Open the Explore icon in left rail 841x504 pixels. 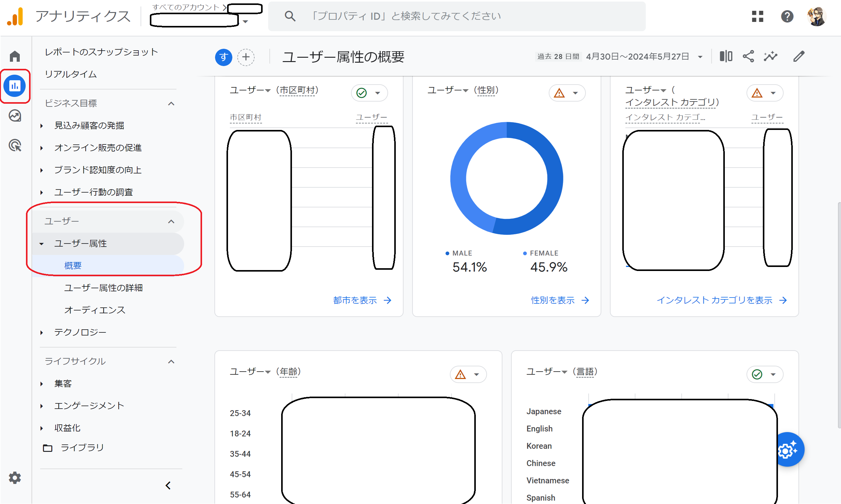pos(15,116)
